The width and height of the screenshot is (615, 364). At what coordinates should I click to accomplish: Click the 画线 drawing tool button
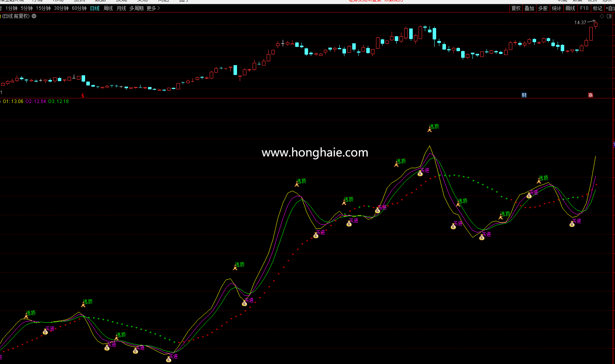(x=570, y=8)
